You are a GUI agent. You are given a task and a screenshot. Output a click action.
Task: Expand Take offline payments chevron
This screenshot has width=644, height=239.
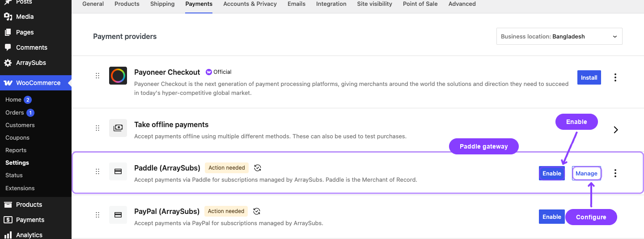click(616, 130)
